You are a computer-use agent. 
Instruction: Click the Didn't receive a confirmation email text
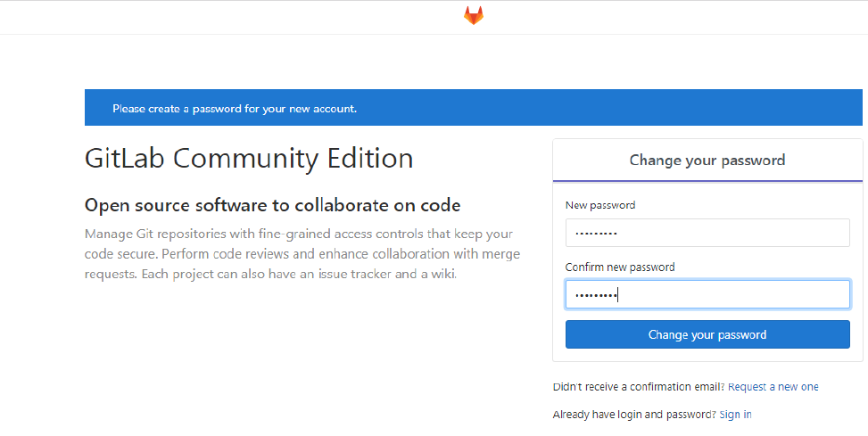pos(639,387)
